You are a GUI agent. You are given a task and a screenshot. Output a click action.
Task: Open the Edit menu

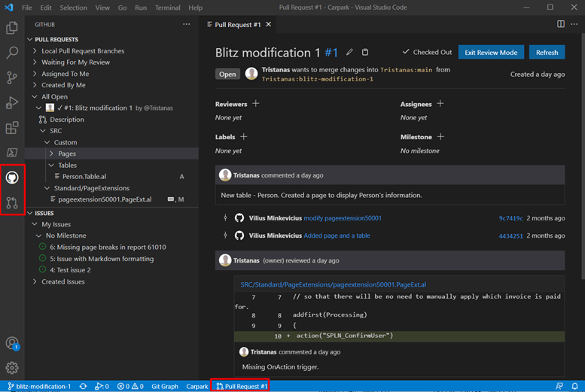tap(46, 8)
